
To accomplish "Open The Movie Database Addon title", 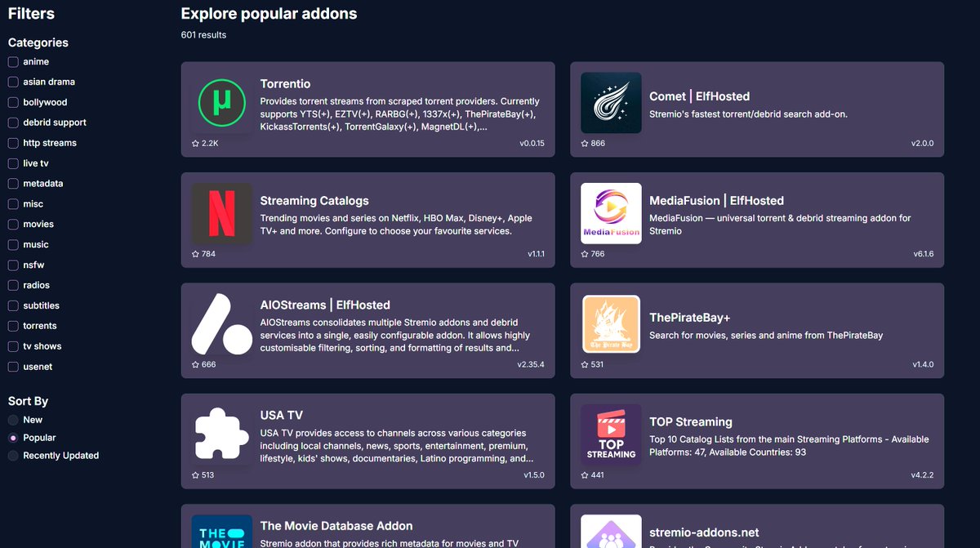I will [x=336, y=526].
